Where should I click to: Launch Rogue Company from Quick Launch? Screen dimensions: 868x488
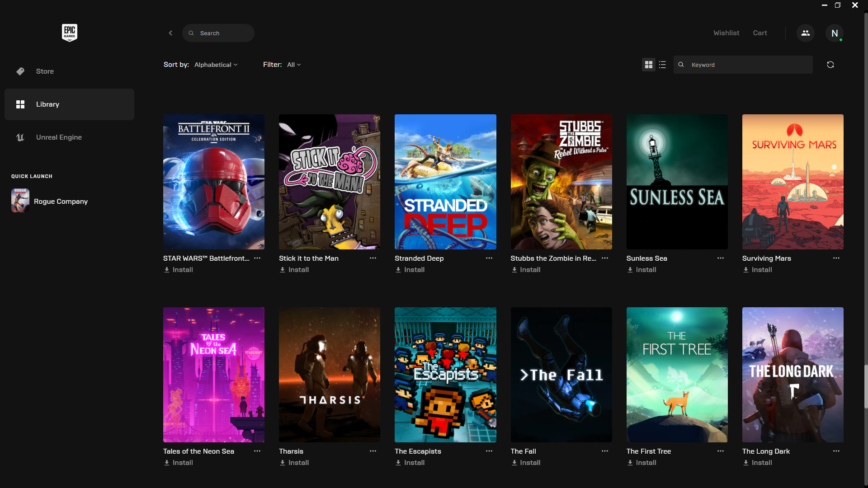[x=61, y=202]
